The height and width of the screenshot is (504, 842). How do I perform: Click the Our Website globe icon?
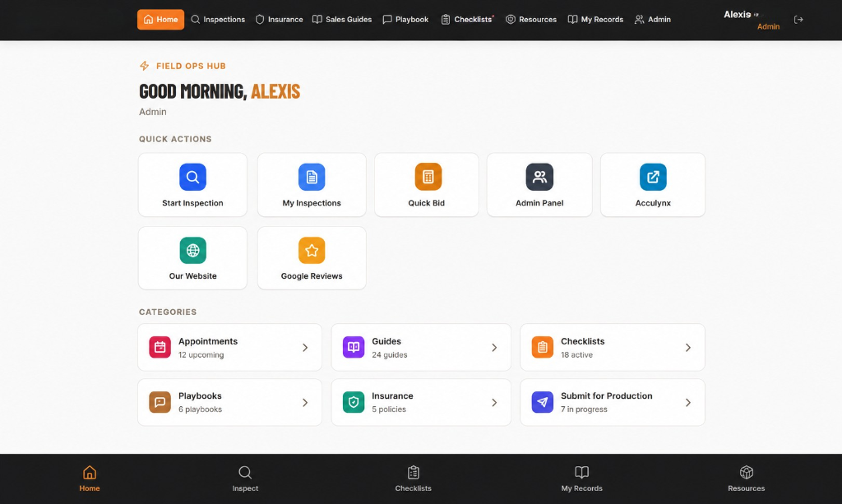click(x=192, y=250)
